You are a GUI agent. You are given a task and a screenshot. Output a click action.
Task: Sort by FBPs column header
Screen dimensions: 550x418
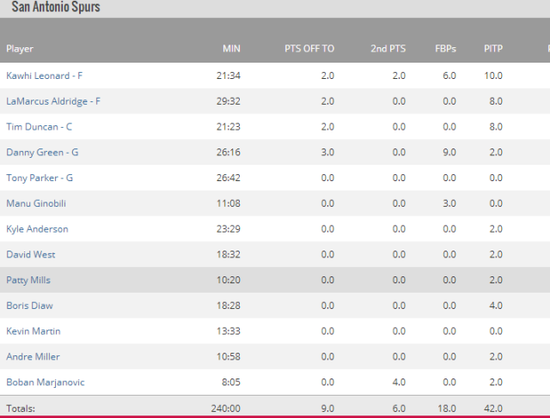click(445, 48)
